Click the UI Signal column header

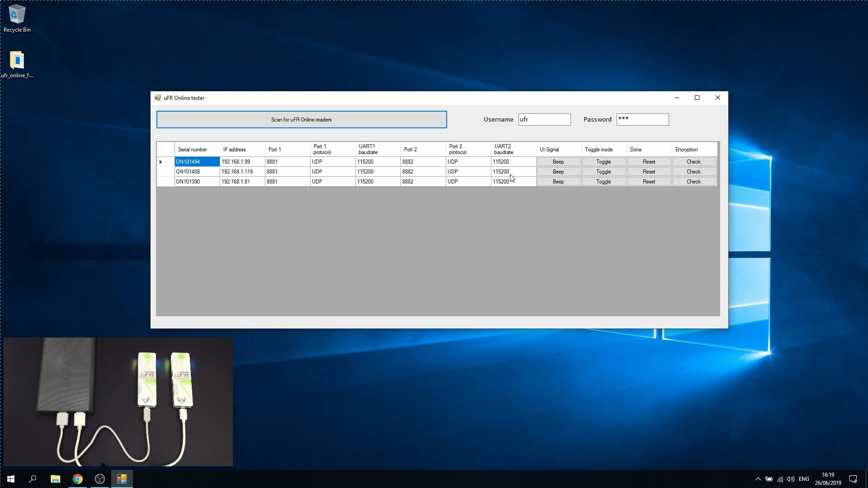click(x=559, y=150)
